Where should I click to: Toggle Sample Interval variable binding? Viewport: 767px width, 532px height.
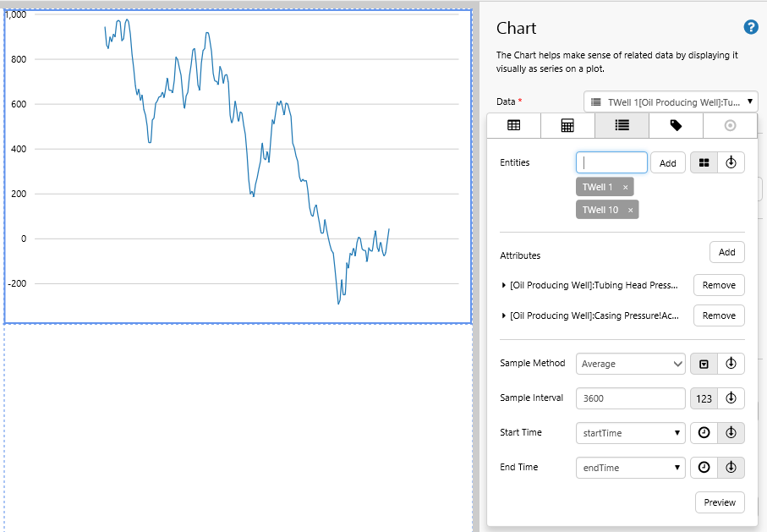pyautogui.click(x=731, y=398)
